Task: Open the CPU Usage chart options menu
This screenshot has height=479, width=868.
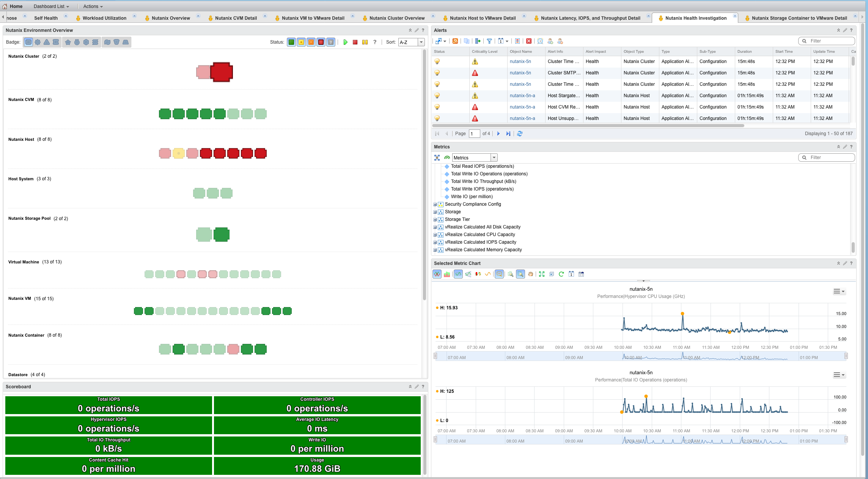Action: [x=839, y=291]
